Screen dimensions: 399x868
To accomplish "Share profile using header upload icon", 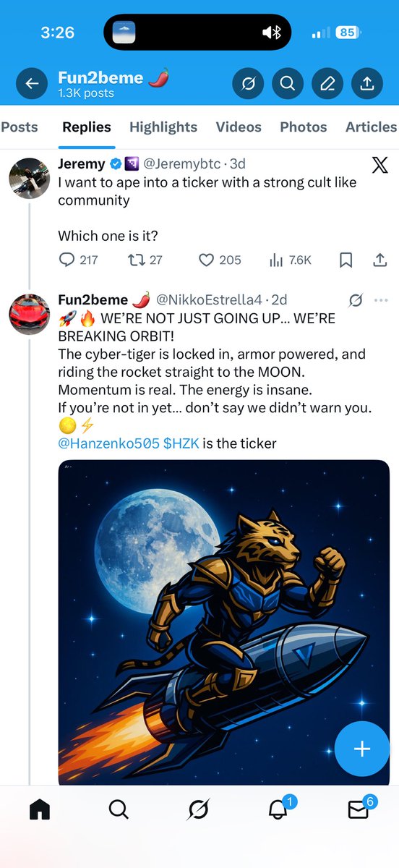I will click(367, 84).
